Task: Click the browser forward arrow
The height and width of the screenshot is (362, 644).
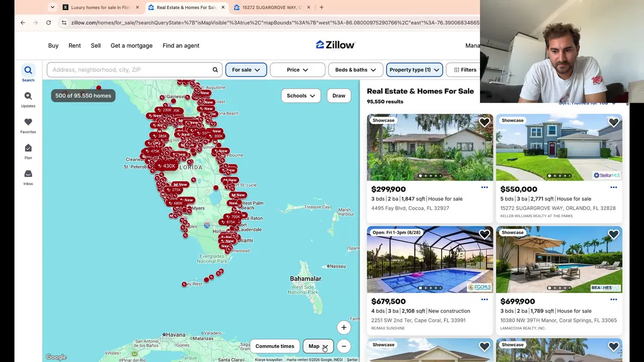Action: [x=36, y=23]
